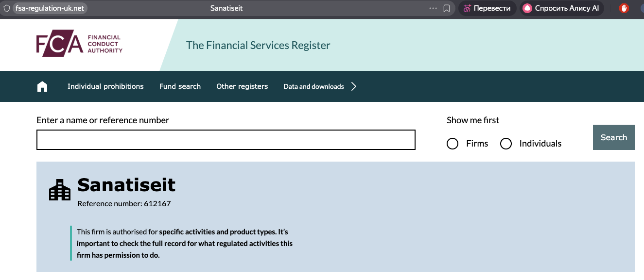
Task: Open Data and downloads section
Action: tap(313, 86)
